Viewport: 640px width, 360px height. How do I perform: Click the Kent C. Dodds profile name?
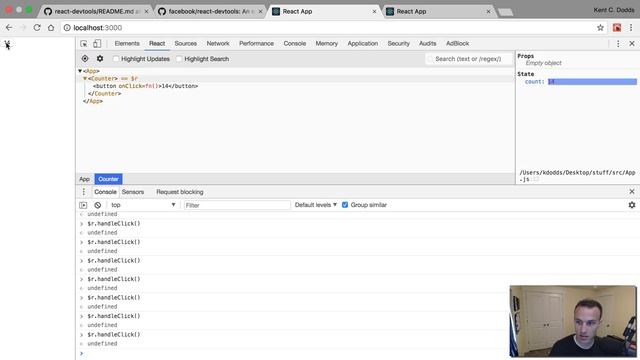(613, 10)
